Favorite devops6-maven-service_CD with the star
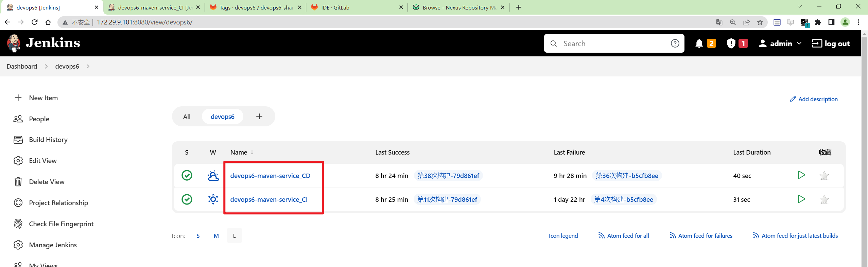Image resolution: width=868 pixels, height=267 pixels. (x=824, y=176)
